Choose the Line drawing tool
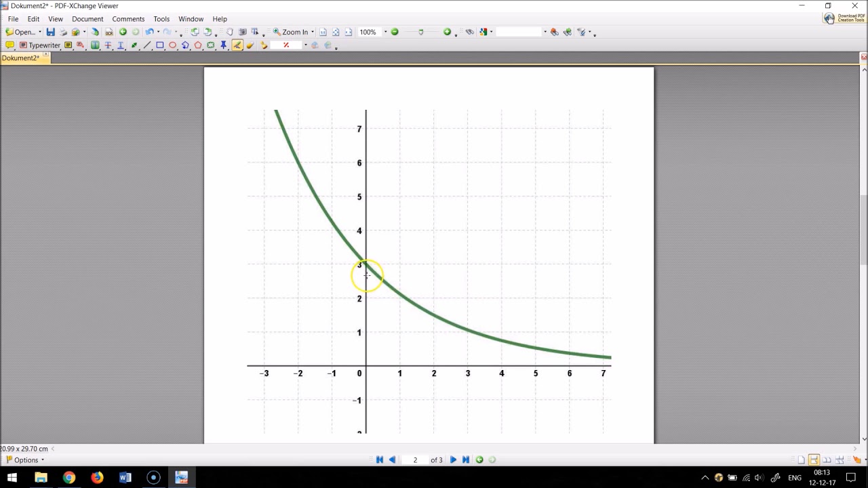This screenshot has width=868, height=488. point(147,45)
